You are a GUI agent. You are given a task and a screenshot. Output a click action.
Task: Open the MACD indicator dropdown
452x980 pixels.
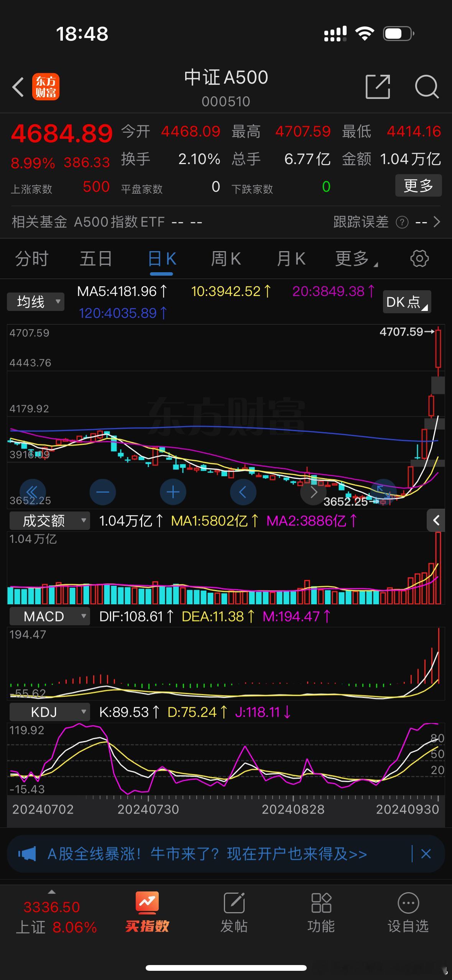(50, 616)
